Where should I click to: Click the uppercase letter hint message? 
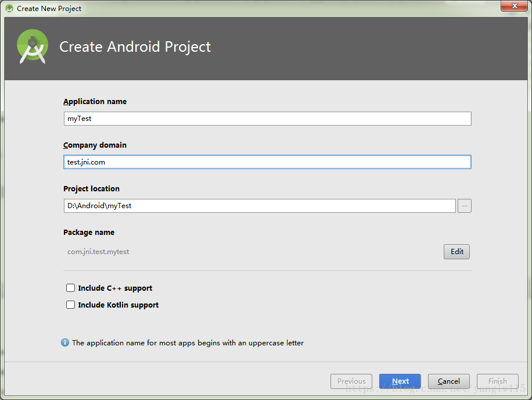(x=188, y=343)
